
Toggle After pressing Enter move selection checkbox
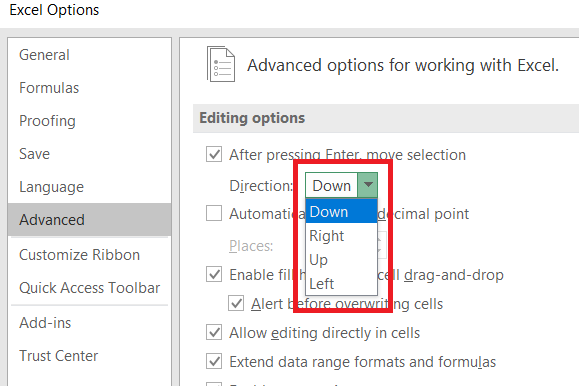[214, 154]
